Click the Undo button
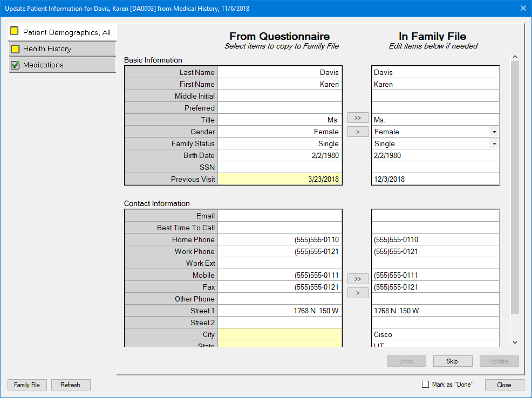532x398 pixels. click(x=406, y=361)
